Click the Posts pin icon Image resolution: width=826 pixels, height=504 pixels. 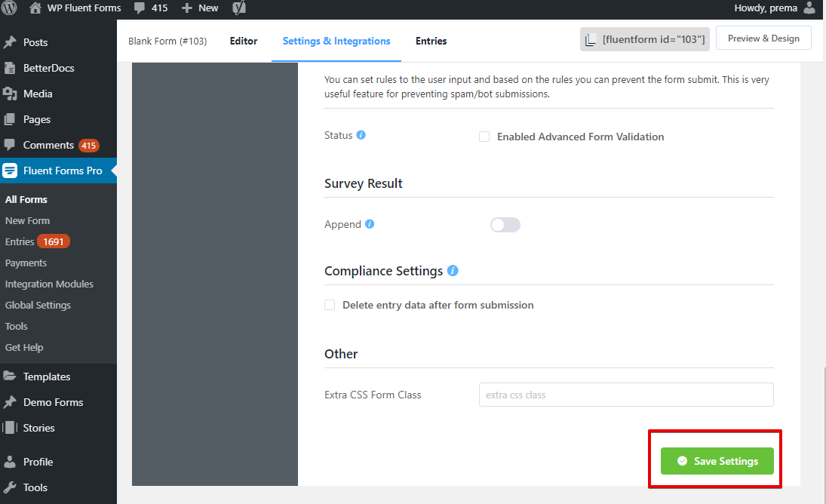point(10,43)
